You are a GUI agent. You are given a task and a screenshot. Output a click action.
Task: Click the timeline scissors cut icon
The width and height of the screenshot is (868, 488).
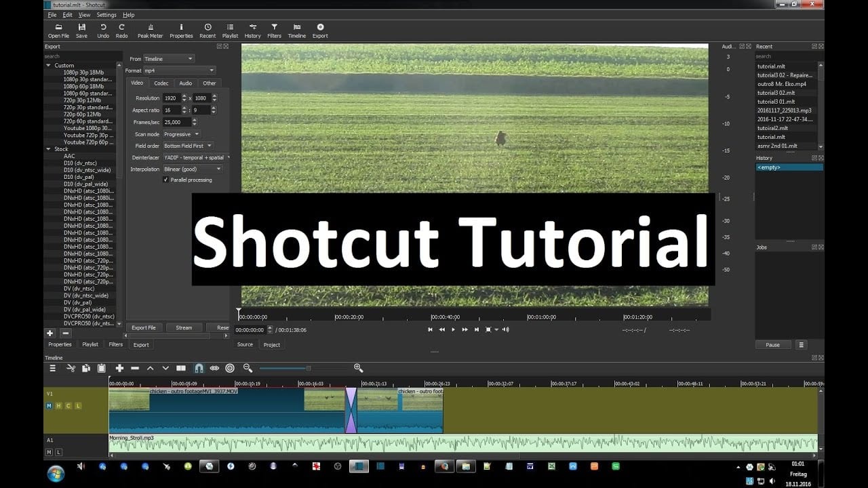tap(71, 368)
